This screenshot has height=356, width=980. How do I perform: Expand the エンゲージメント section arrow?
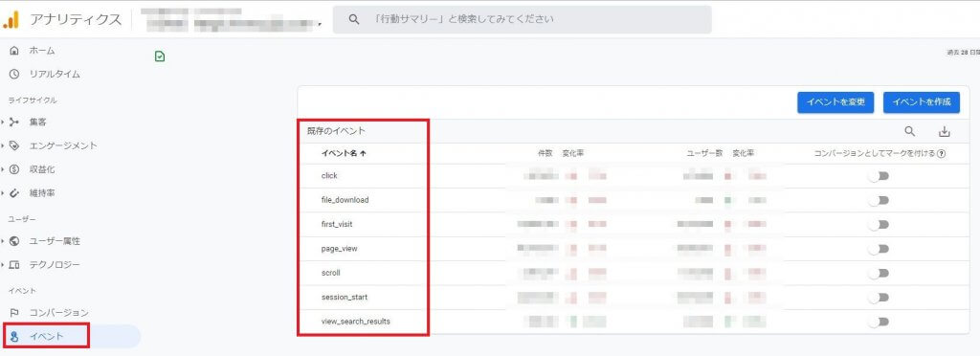tap(3, 145)
